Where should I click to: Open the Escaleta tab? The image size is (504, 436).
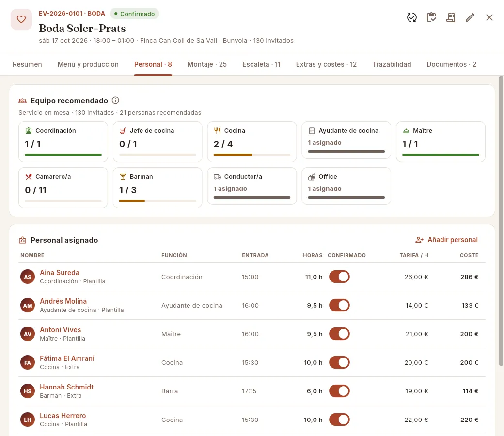click(x=261, y=64)
